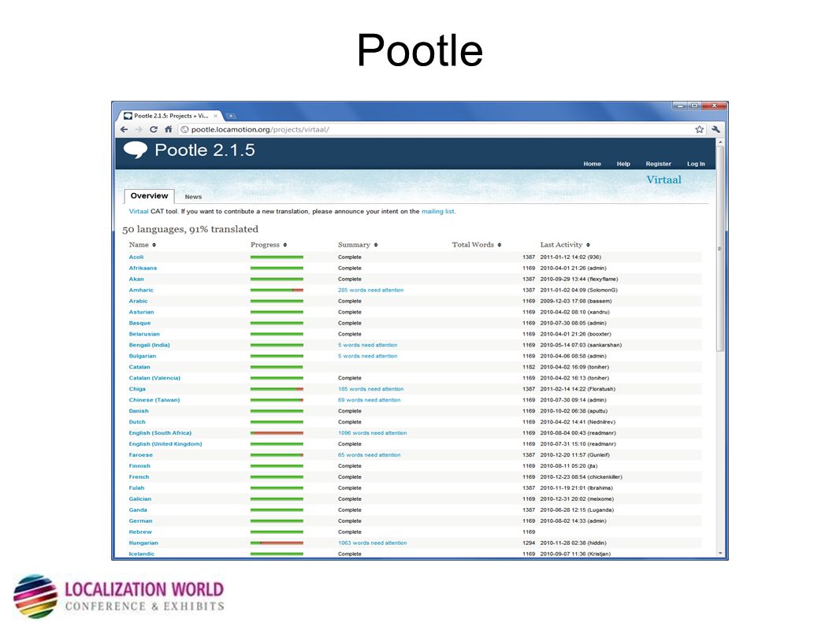
Task: Open the wrench settings menu
Action: click(715, 129)
